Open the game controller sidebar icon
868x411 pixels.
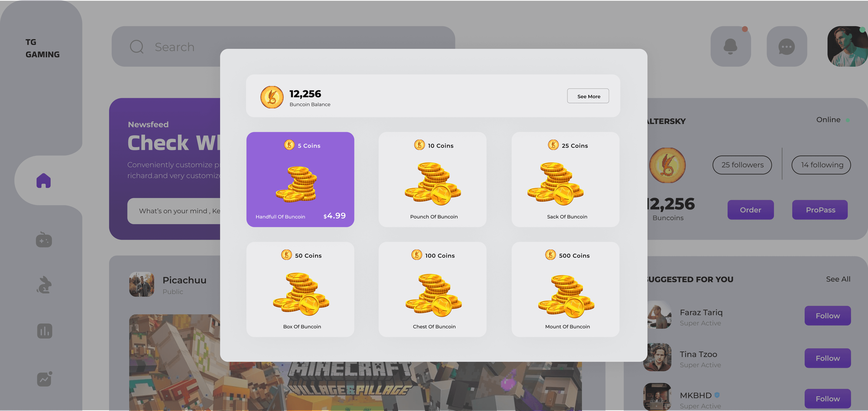click(44, 239)
